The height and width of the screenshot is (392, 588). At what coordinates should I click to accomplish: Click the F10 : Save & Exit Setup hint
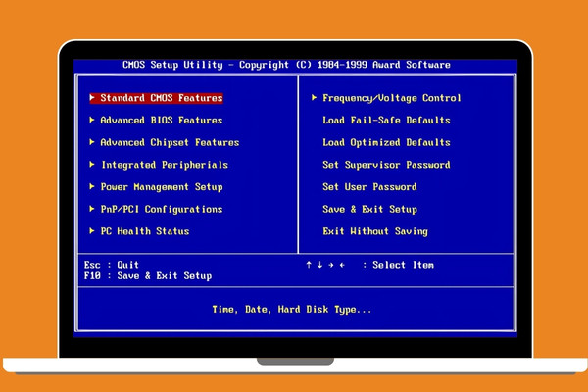148,276
